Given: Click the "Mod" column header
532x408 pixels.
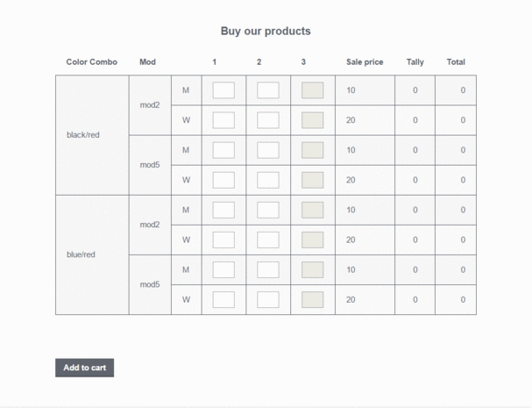Looking at the screenshot, I should tap(147, 61).
